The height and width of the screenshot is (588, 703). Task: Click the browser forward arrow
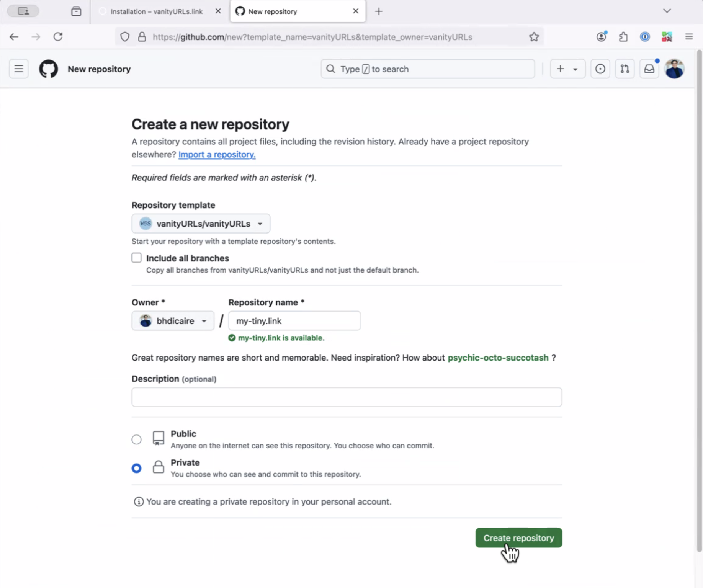coord(36,37)
